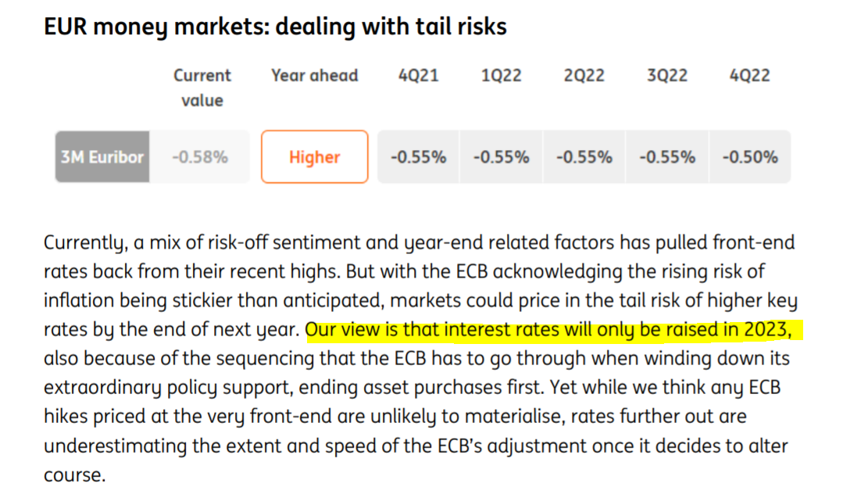Select the 2Q22 column header
Screen dimensions: 868x498
pos(584,76)
